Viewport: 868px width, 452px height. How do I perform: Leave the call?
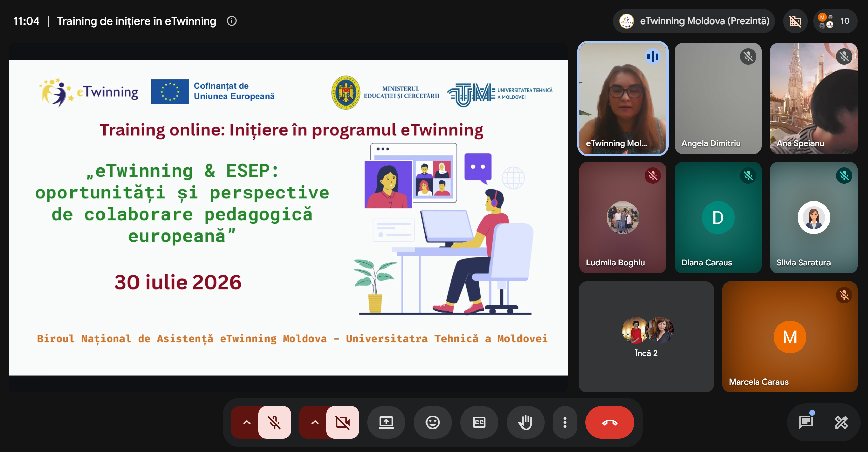610,422
